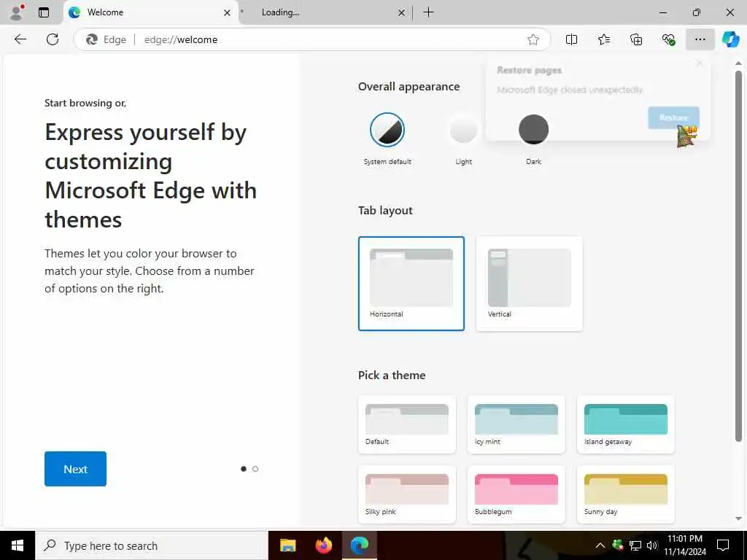Viewport: 747px width, 560px height.
Task: Close the Loading tab
Action: [402, 12]
